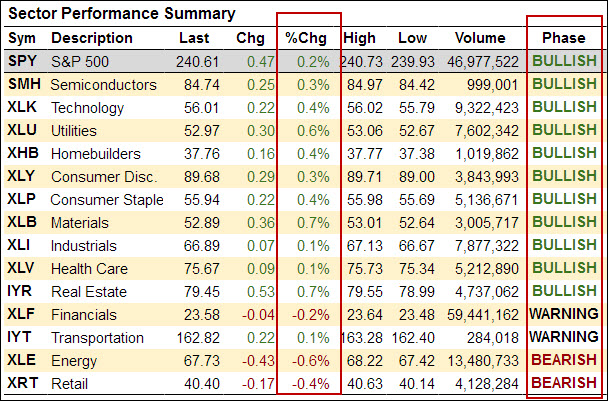Click the Retail description
The height and width of the screenshot is (401, 608).
pos(70,384)
